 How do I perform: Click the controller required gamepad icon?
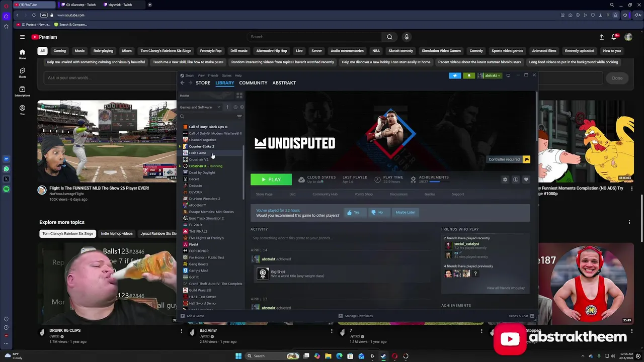pos(526,159)
